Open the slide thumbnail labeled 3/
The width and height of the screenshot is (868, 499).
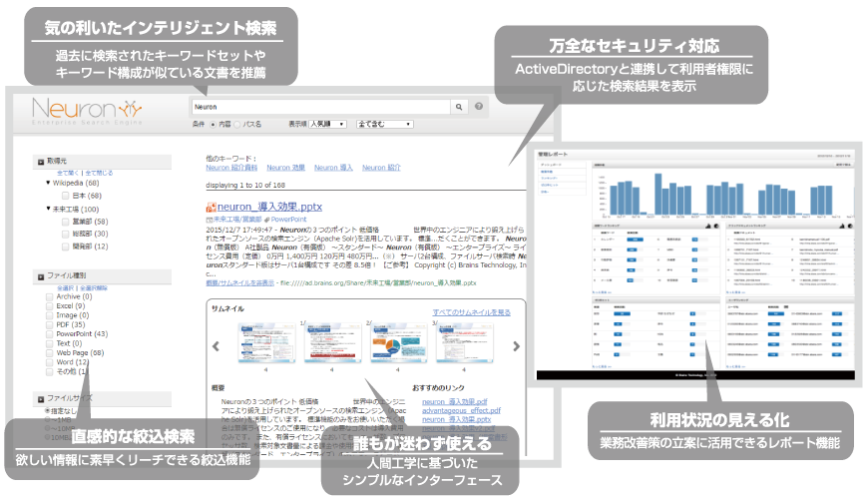click(465, 343)
